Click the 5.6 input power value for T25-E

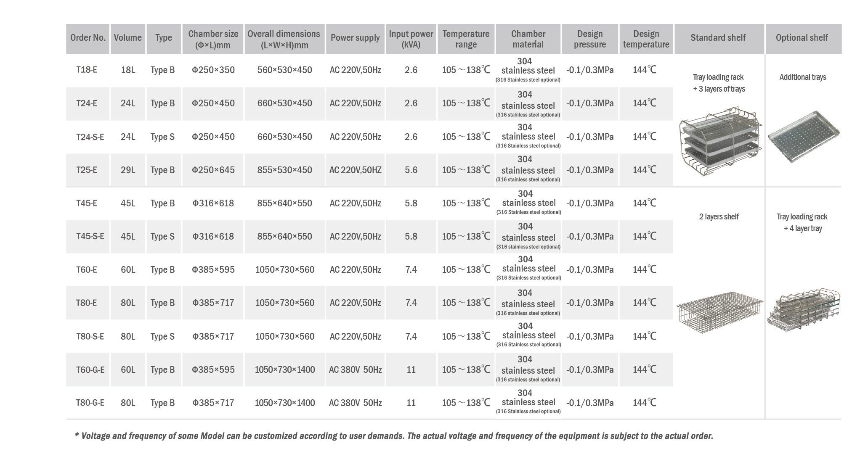[x=411, y=170]
